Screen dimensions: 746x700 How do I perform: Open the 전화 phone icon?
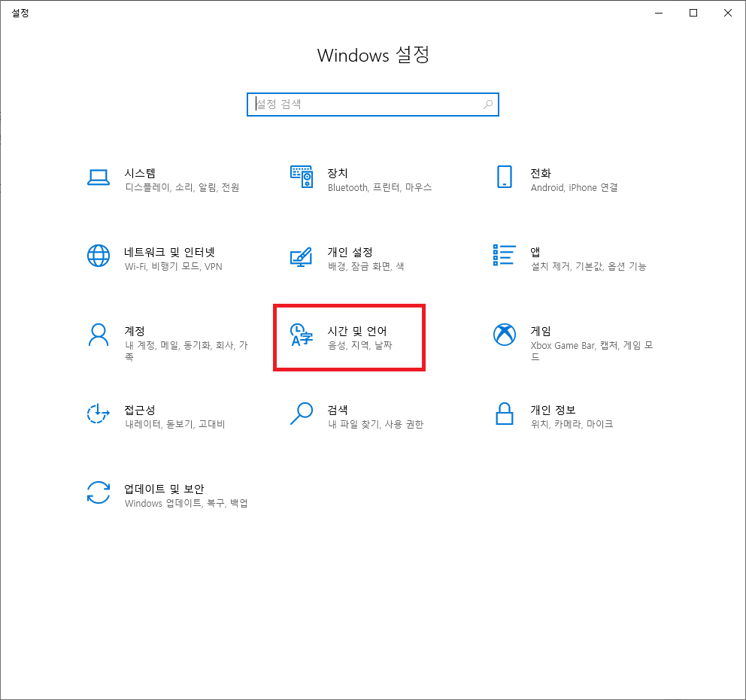click(x=505, y=177)
